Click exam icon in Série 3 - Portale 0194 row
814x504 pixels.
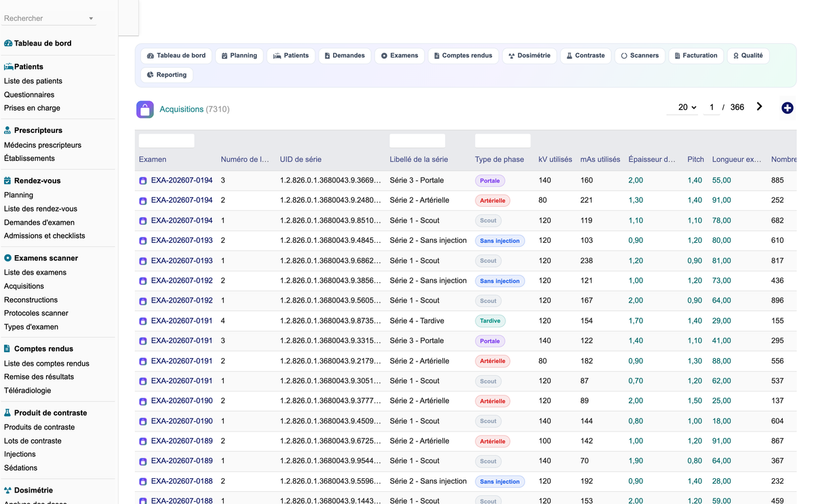(x=143, y=181)
